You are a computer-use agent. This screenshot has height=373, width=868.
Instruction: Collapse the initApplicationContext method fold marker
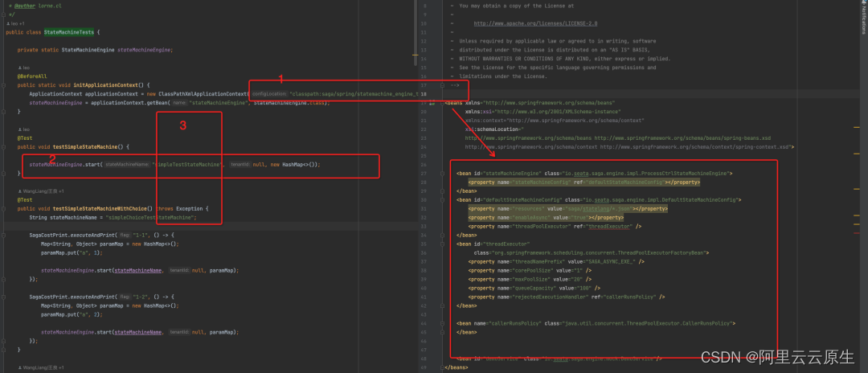tap(4, 85)
